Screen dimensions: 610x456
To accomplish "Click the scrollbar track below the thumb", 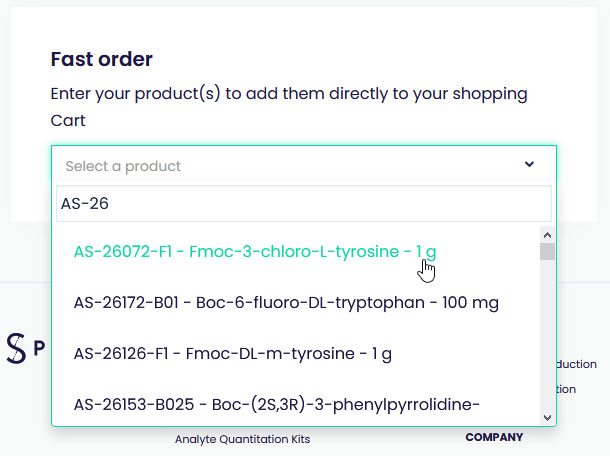I will pos(547,335).
